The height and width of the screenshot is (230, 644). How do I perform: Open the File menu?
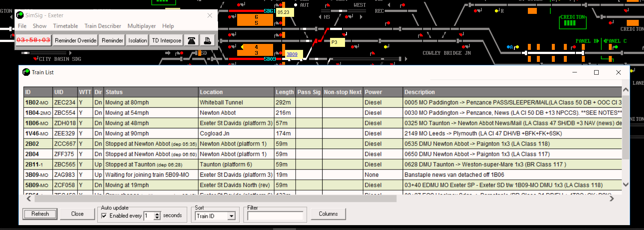pos(22,26)
